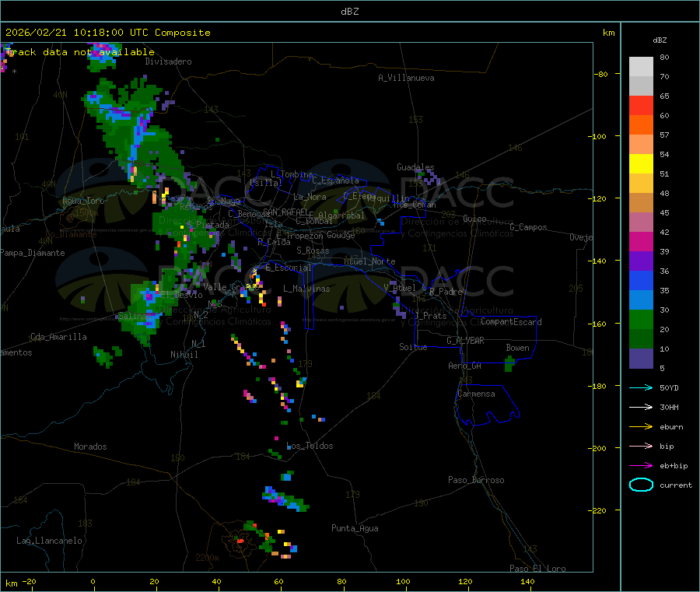Click the 65 dBZ gray color band
This screenshot has width=700, height=592.
[x=641, y=86]
